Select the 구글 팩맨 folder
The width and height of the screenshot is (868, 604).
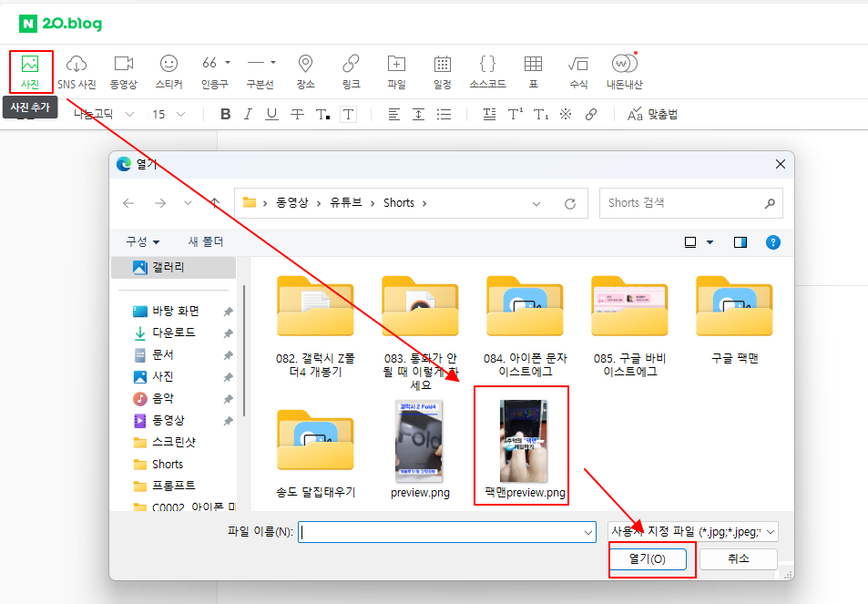point(734,320)
